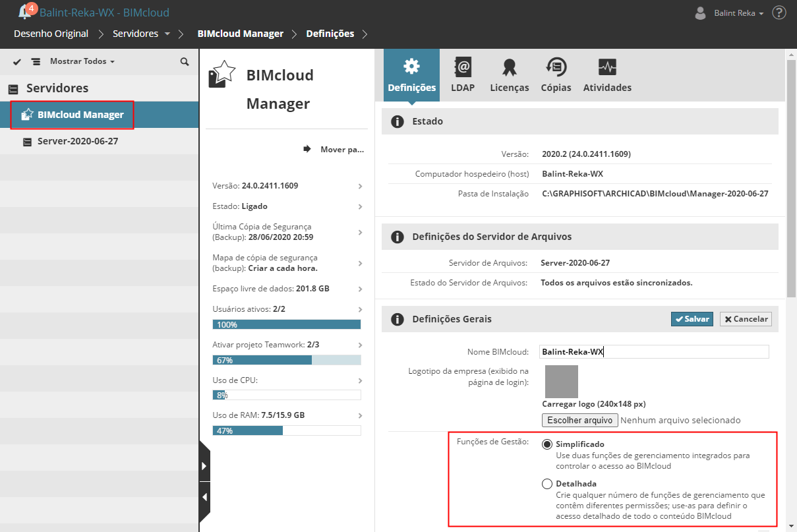Expand the Versão row chevron
The image size is (797, 532).
pos(360,187)
